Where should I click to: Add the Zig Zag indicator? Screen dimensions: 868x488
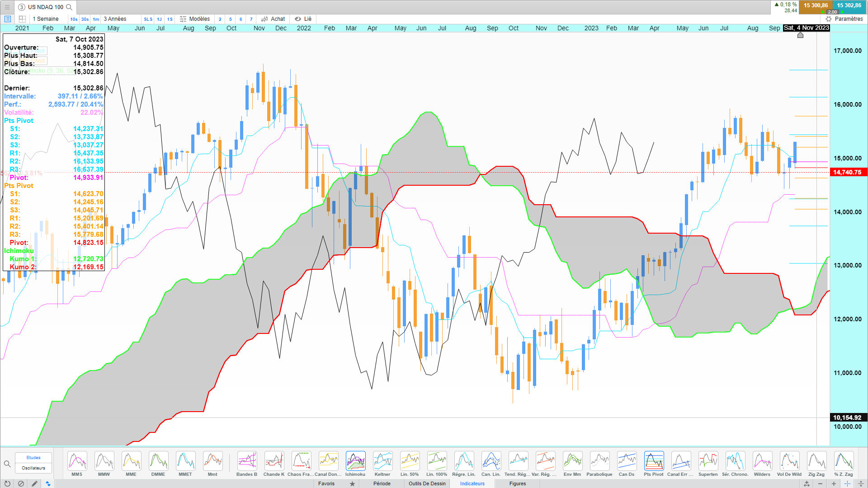(816, 461)
